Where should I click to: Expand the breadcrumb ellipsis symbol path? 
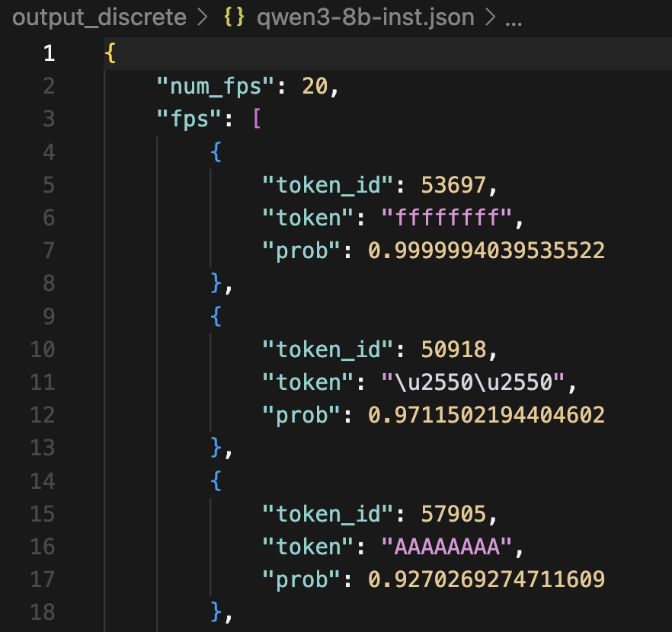pyautogui.click(x=514, y=18)
